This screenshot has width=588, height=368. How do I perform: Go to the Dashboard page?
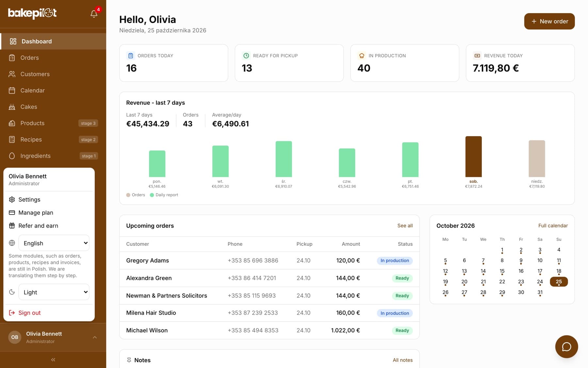(x=53, y=41)
